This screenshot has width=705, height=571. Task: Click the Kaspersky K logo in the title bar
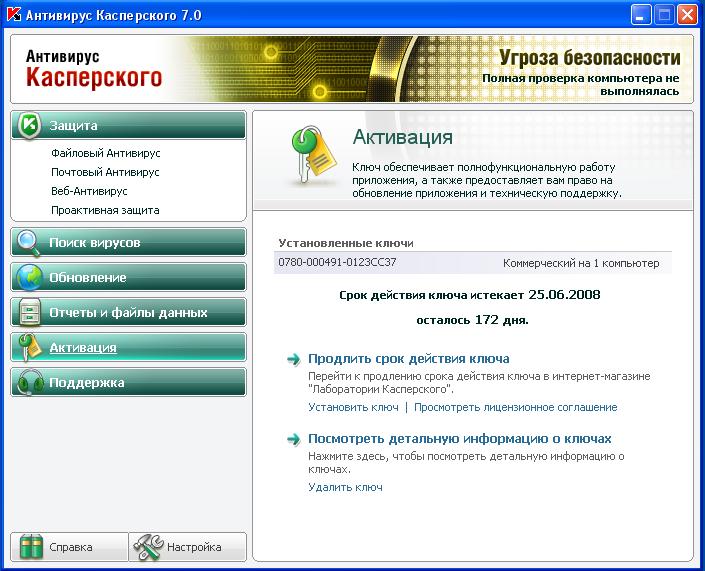pos(13,15)
